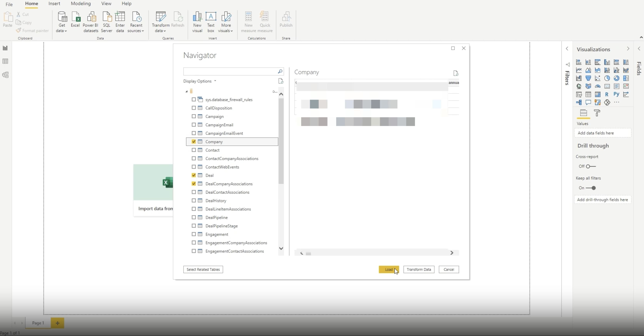
Task: Click the refresh icon beside Display Options
Action: [x=281, y=81]
